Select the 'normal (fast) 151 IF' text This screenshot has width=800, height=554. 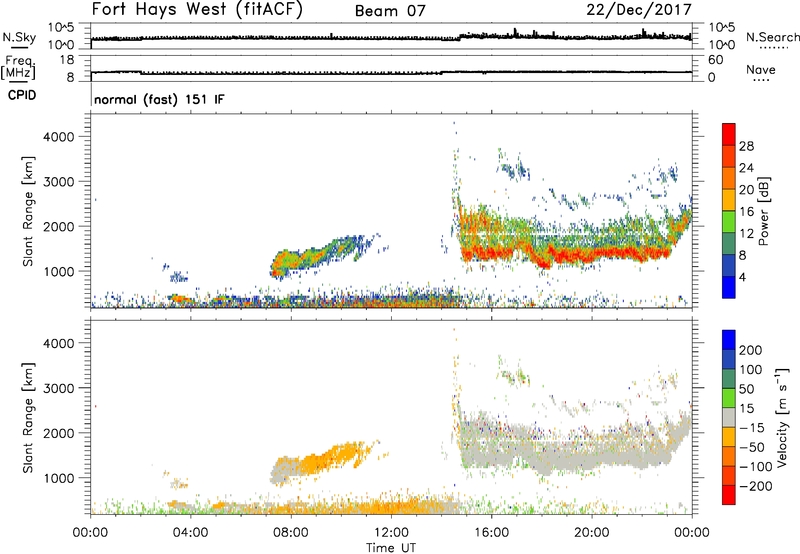[159, 99]
